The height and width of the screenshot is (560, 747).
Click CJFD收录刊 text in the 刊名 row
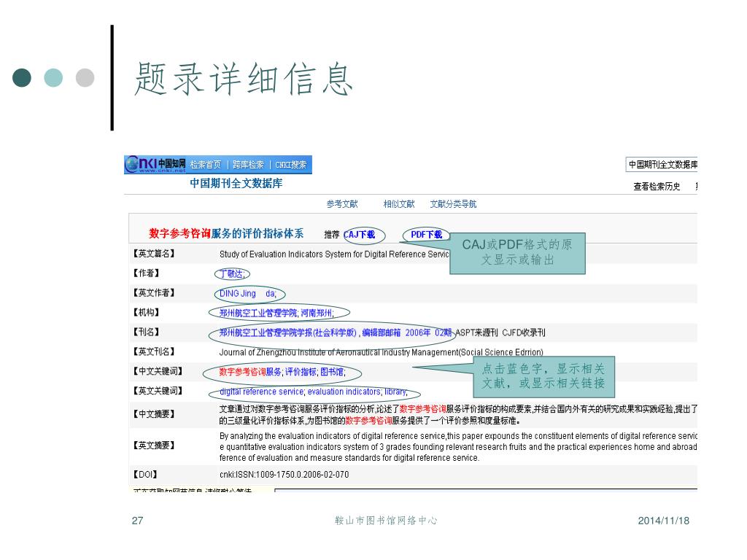point(524,332)
